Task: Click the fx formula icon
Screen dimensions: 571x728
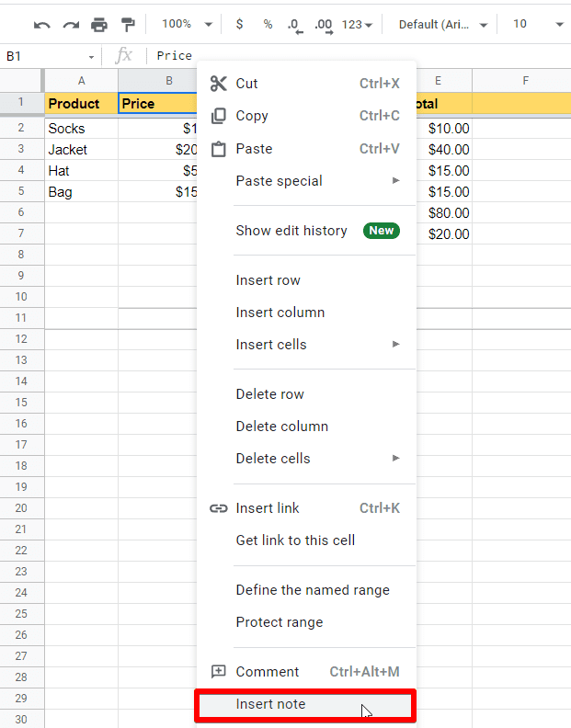Action: pyautogui.click(x=123, y=55)
